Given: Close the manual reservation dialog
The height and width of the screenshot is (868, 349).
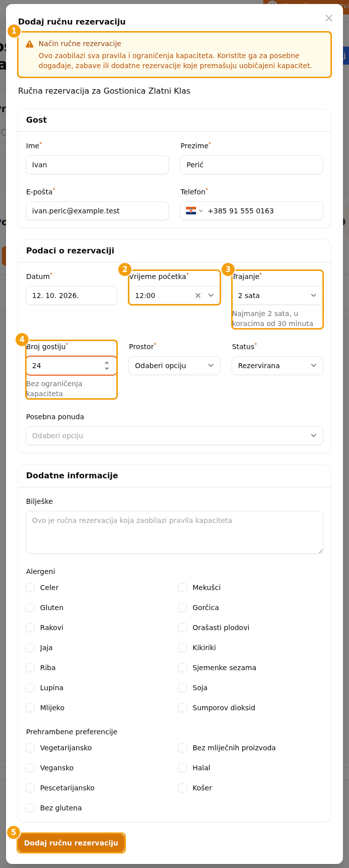Looking at the screenshot, I should click(x=329, y=18).
